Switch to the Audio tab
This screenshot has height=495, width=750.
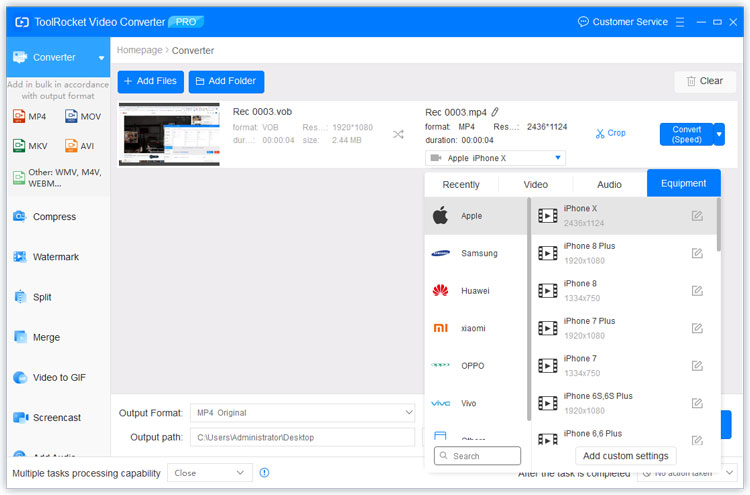tap(609, 185)
